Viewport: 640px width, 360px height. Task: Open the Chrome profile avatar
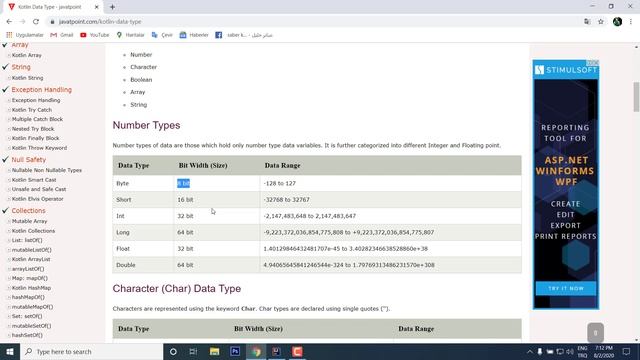pyautogui.click(x=617, y=22)
